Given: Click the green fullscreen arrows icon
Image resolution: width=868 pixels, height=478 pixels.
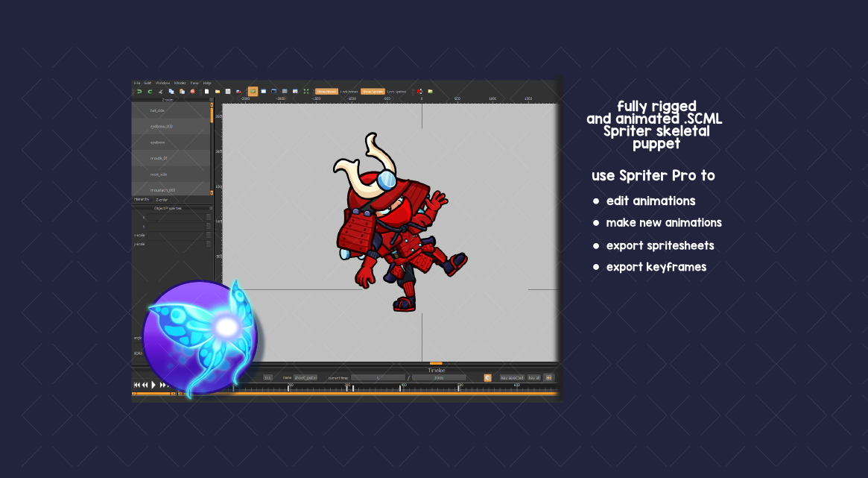Looking at the screenshot, I should point(306,92).
